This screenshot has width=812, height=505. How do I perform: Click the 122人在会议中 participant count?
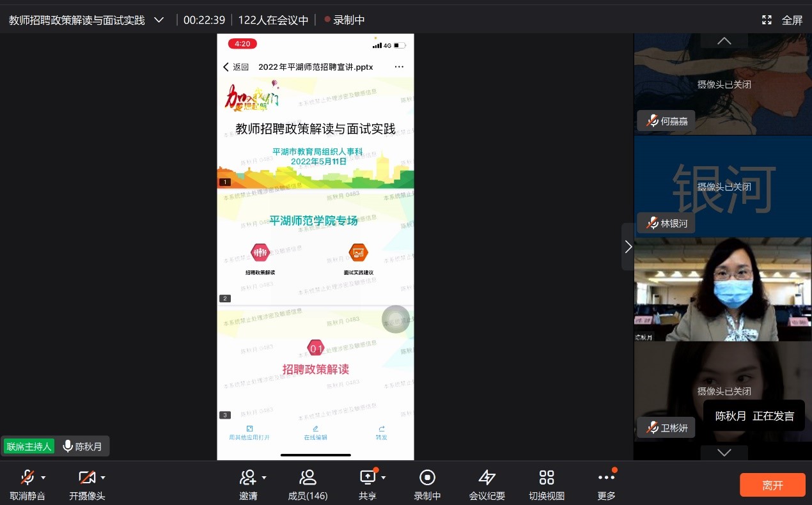(x=273, y=20)
